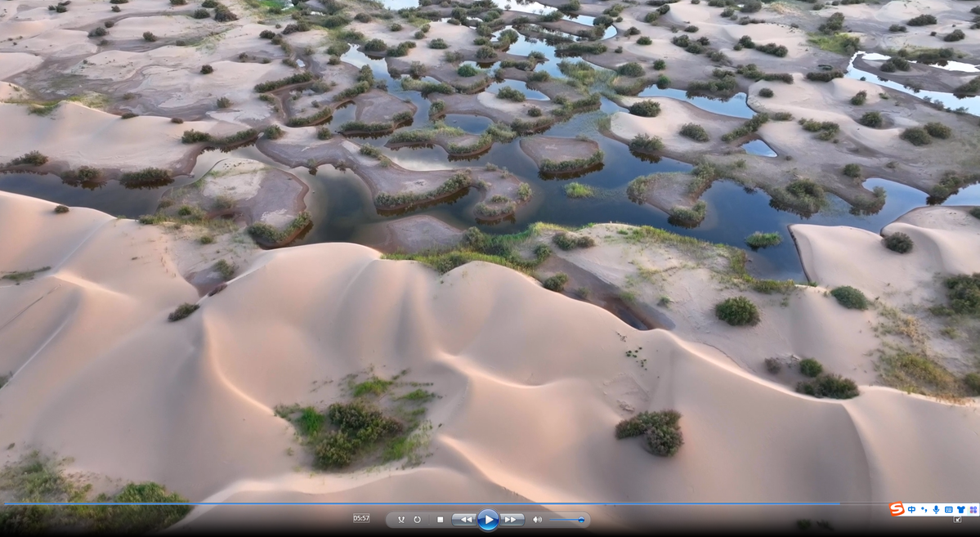Click the blue seek progress bar
The width and height of the screenshot is (980, 537).
tap(409, 503)
